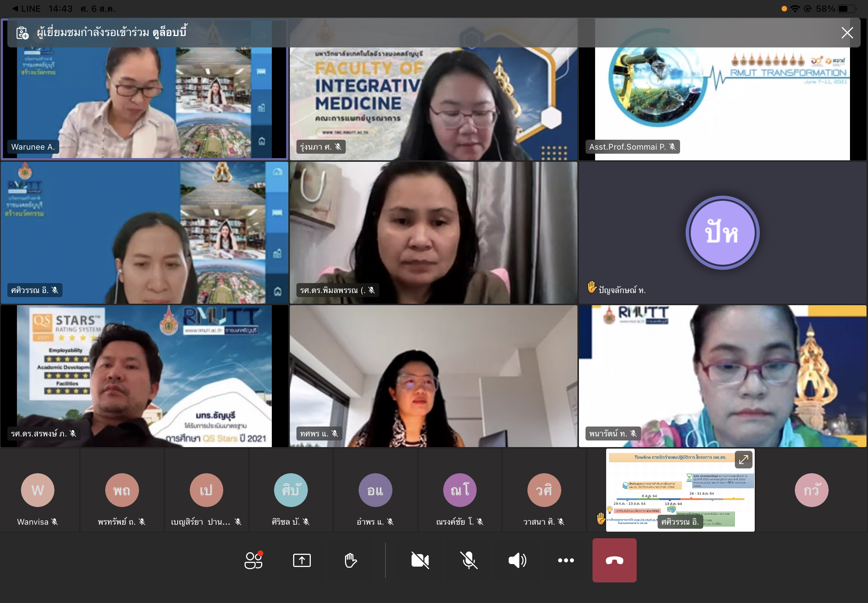Tap the ศิบั avatar of ศิริชล บั.
868x603 pixels.
click(x=291, y=490)
